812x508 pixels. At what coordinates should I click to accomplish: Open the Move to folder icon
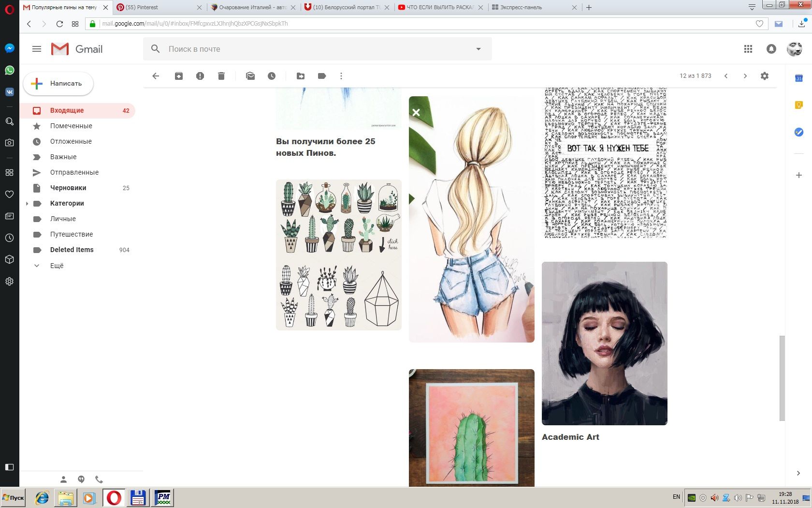[301, 76]
